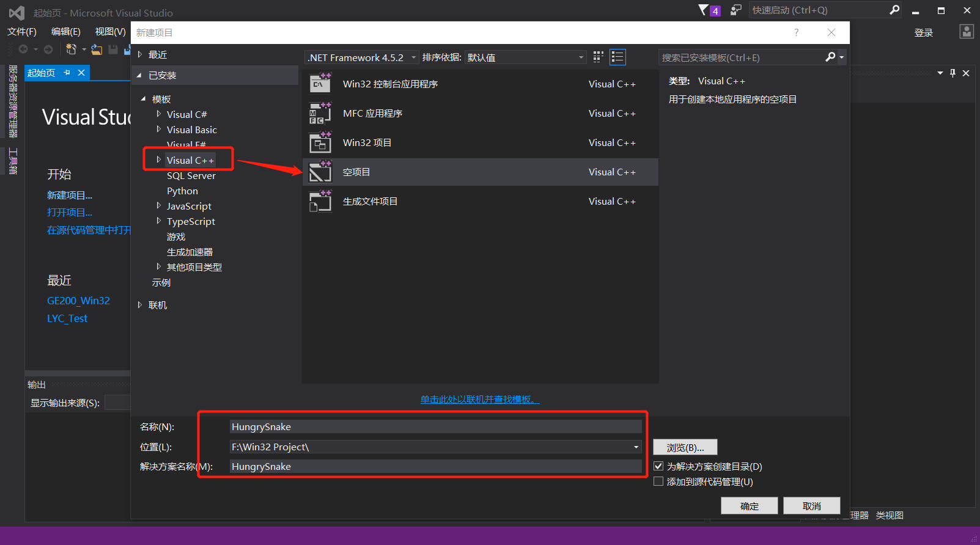
Task: Open the send feedback icon
Action: click(x=735, y=10)
